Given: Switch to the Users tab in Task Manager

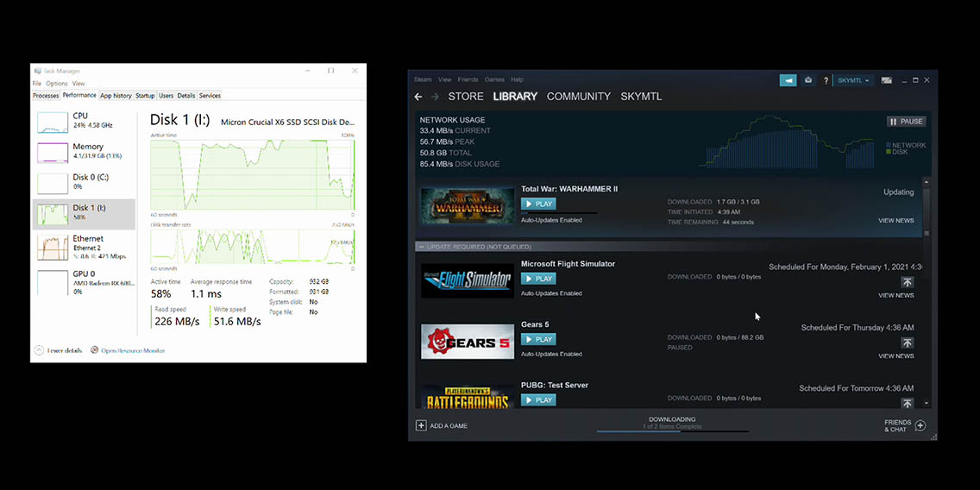Looking at the screenshot, I should 166,96.
